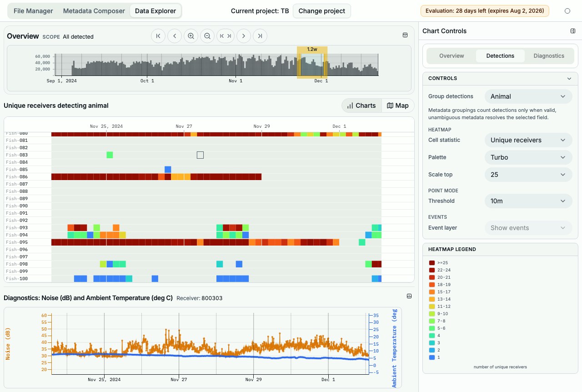
Task: Open the Cell statistic dropdown
Action: pyautogui.click(x=528, y=140)
